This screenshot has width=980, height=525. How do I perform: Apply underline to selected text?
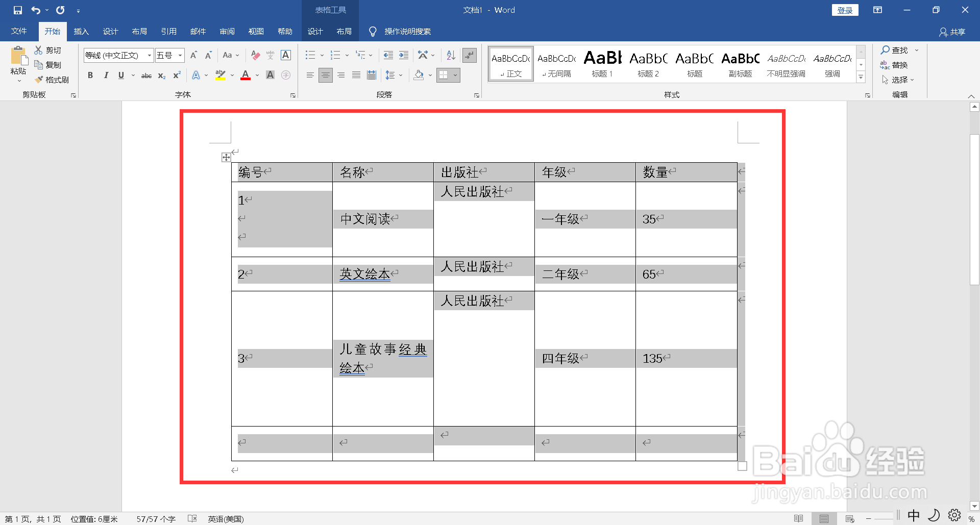(120, 75)
